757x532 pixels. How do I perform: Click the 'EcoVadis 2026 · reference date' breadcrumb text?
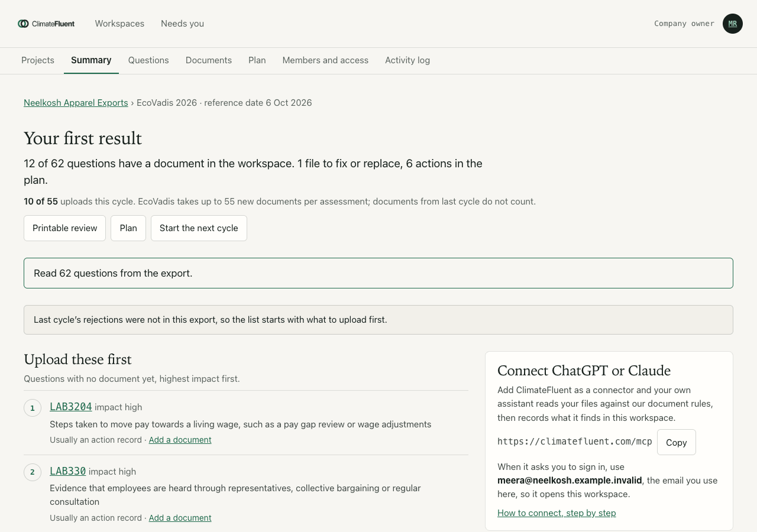tap(224, 103)
